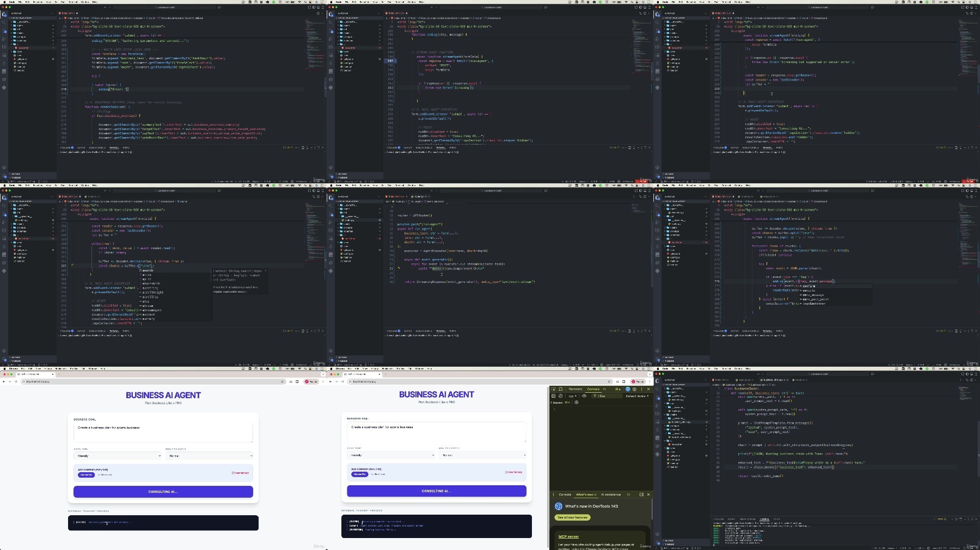Close the DevTools bottom drawer
The width and height of the screenshot is (980, 550).
pyautogui.click(x=648, y=495)
